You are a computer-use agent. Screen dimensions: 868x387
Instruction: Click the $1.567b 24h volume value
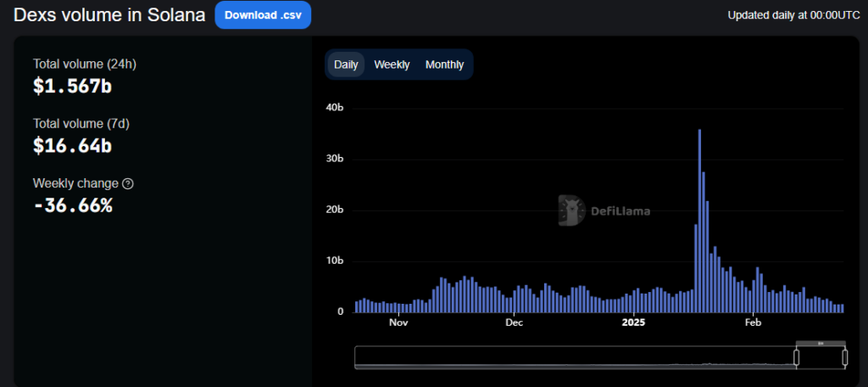(x=72, y=86)
